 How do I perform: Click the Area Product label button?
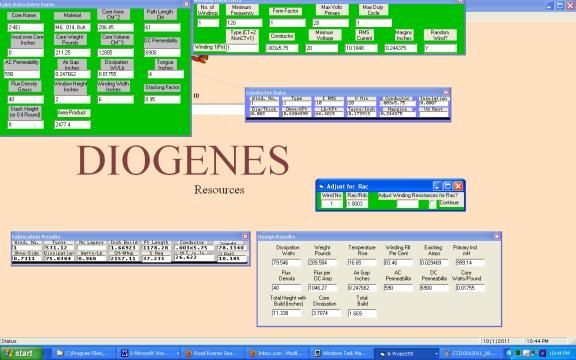tap(74, 113)
